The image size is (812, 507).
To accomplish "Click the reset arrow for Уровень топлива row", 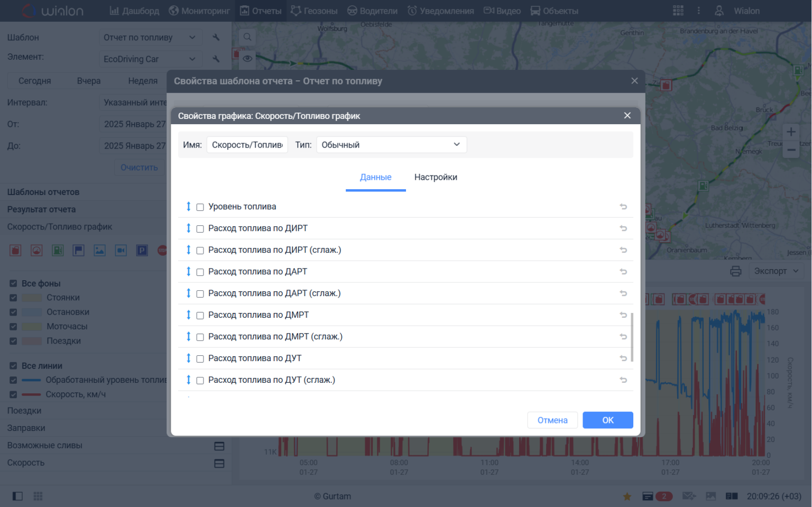I will pos(623,207).
